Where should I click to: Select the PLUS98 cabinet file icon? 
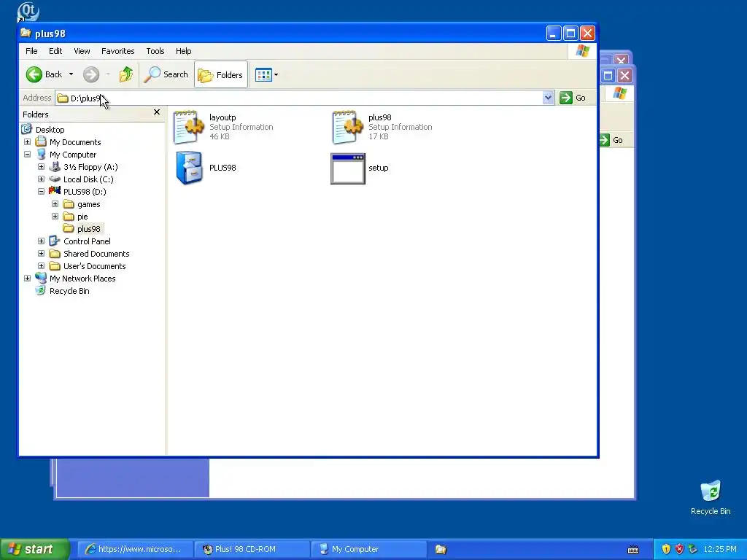pos(189,168)
